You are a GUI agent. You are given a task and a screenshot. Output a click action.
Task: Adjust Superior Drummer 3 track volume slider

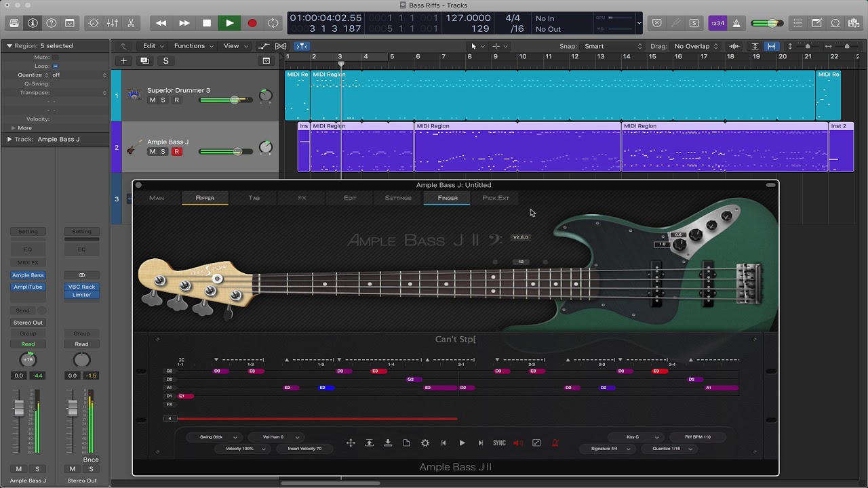coord(226,100)
